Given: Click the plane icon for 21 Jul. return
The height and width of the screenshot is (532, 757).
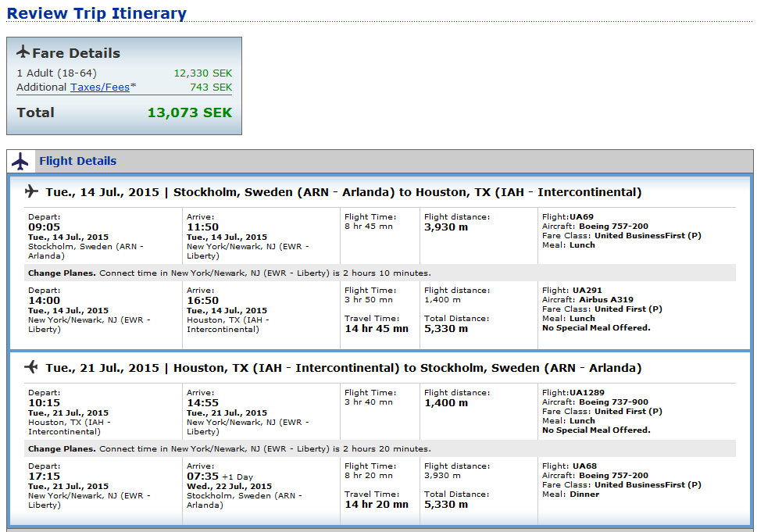Looking at the screenshot, I should [x=31, y=367].
